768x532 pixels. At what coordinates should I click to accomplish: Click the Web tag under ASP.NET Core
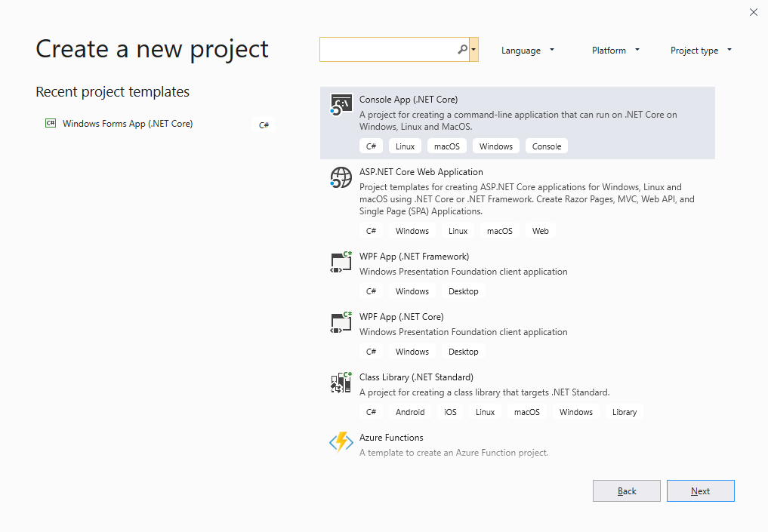click(540, 231)
